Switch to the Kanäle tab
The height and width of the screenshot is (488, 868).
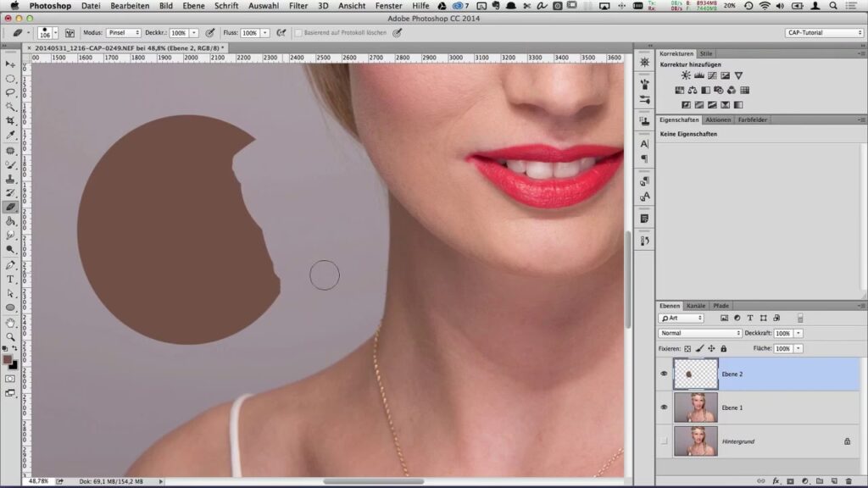696,305
